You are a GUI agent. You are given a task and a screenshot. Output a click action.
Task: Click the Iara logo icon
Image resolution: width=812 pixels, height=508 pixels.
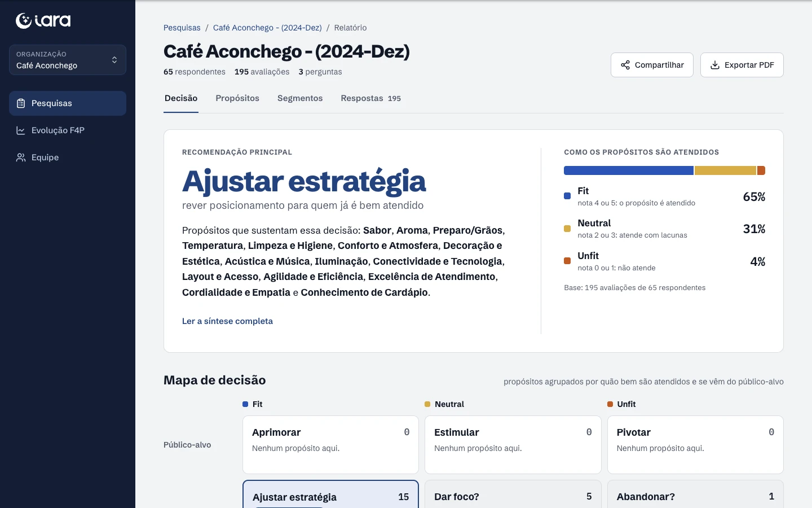click(24, 21)
